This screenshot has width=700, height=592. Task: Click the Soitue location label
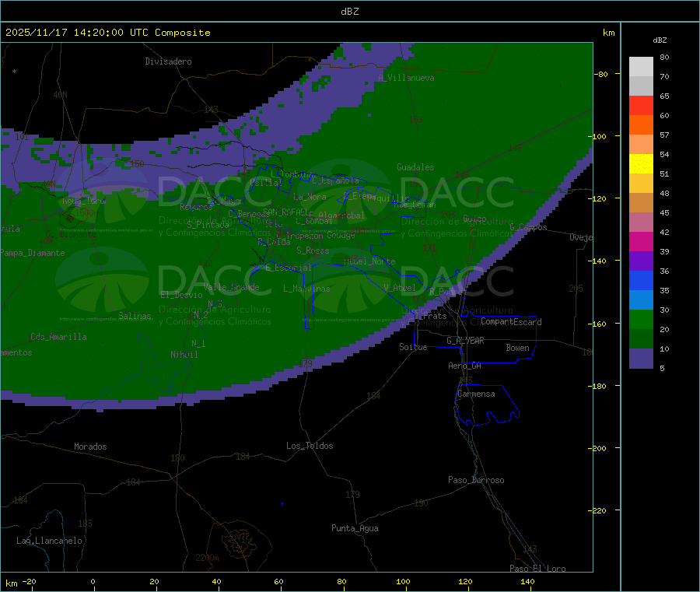click(x=413, y=347)
